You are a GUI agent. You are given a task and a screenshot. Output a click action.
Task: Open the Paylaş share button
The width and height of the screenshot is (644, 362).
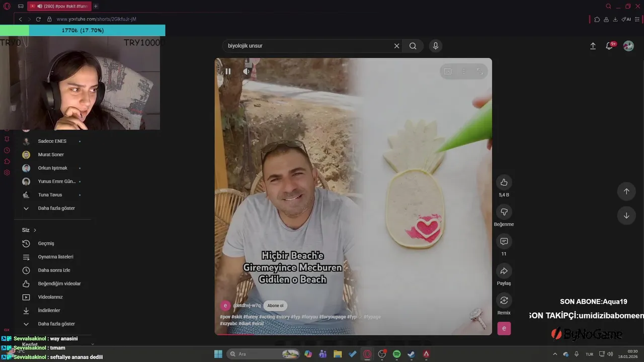tap(504, 271)
